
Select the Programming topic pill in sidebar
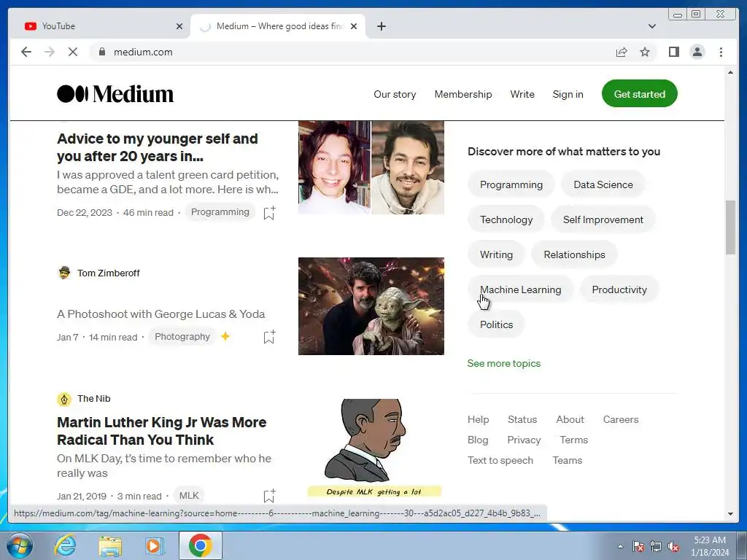click(x=511, y=184)
